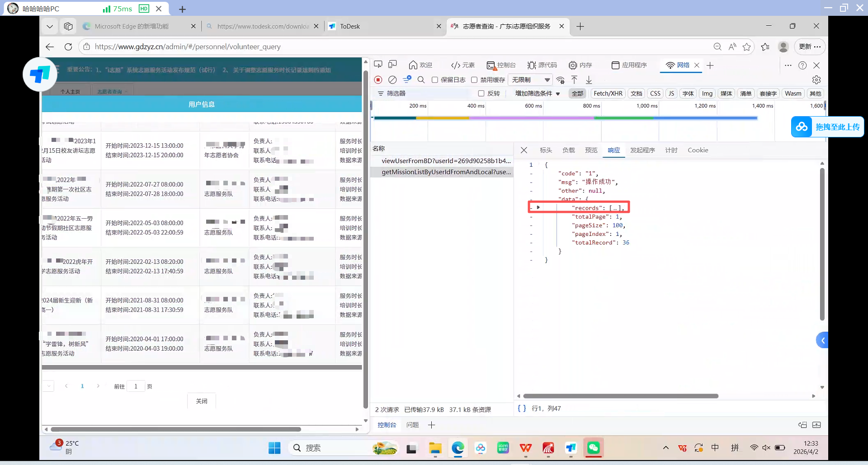Expand the "records" array node
The width and height of the screenshot is (868, 465).
[x=538, y=207]
